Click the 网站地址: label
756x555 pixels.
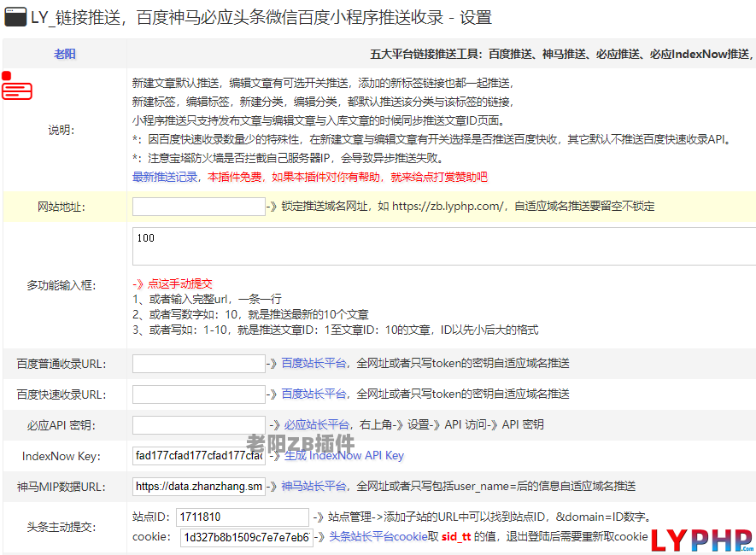(62, 207)
